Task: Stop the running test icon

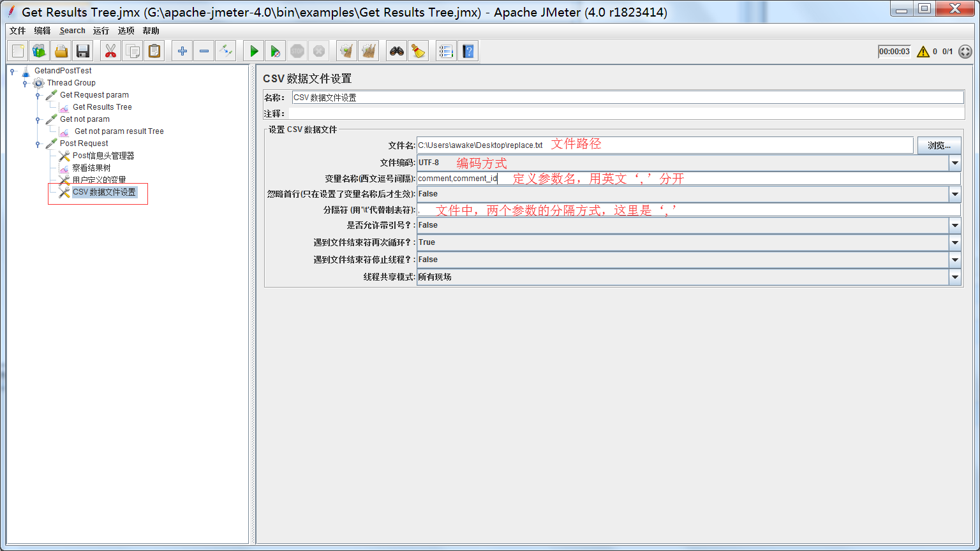Action: tap(297, 51)
